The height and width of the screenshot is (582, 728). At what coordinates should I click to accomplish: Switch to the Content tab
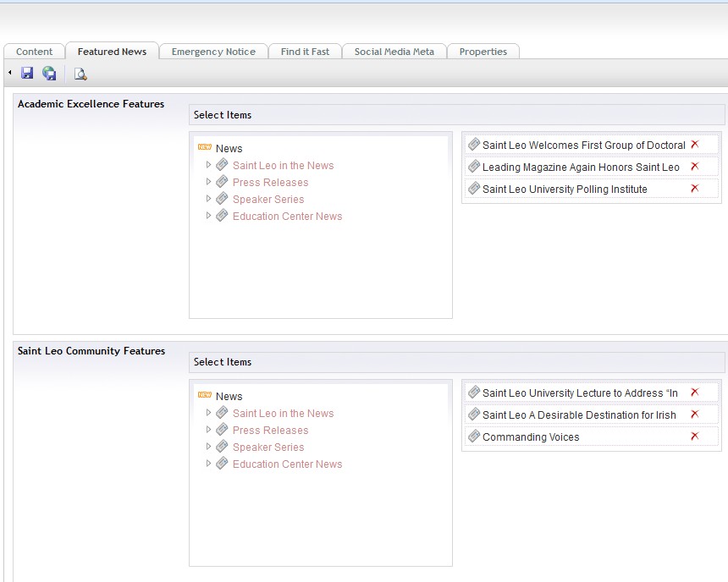[x=35, y=52]
